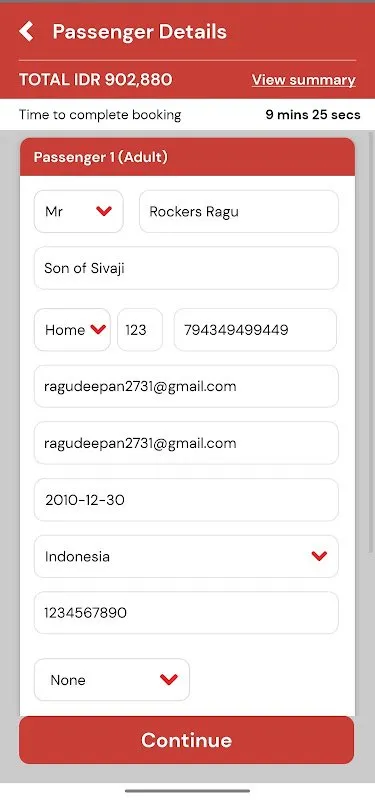
Task: Click the Passenger 1 (Adult) section header
Action: tap(187, 157)
